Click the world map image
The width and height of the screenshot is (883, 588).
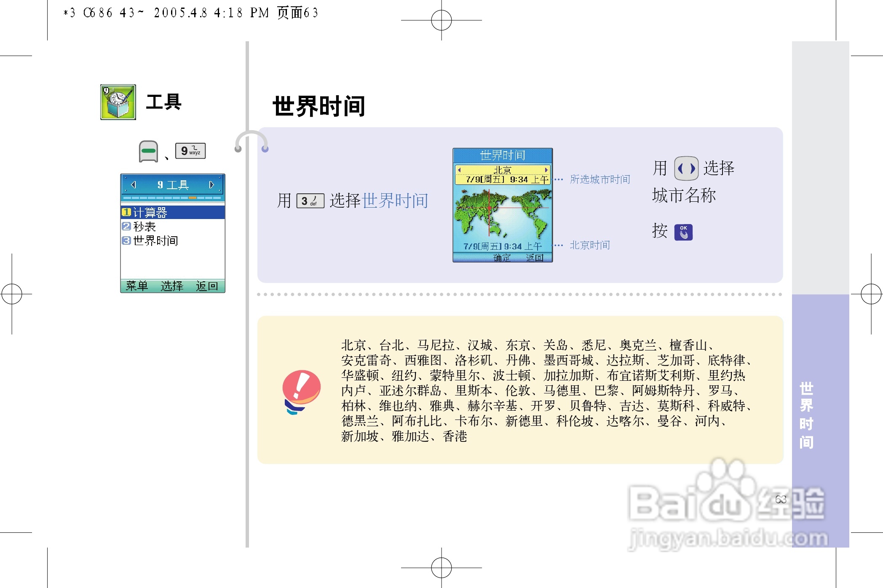[502, 212]
